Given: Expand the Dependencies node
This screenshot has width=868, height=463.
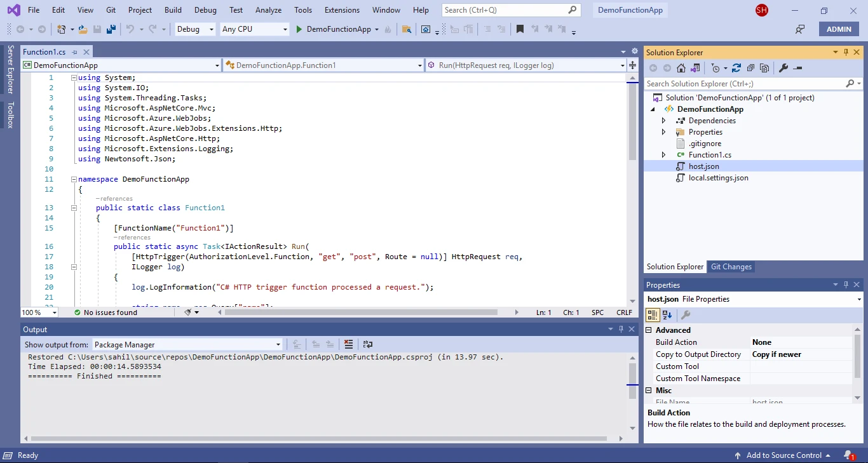Looking at the screenshot, I should (x=663, y=120).
